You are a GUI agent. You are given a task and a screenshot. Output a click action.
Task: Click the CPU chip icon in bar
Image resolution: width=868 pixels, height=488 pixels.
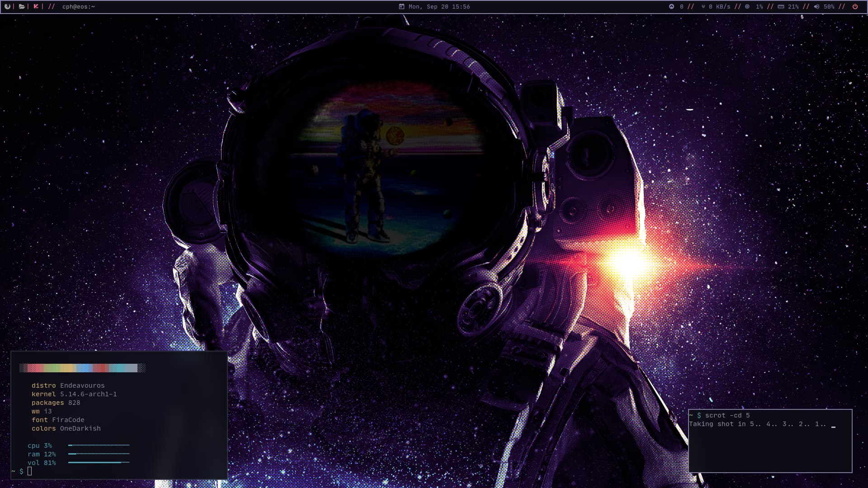point(747,6)
